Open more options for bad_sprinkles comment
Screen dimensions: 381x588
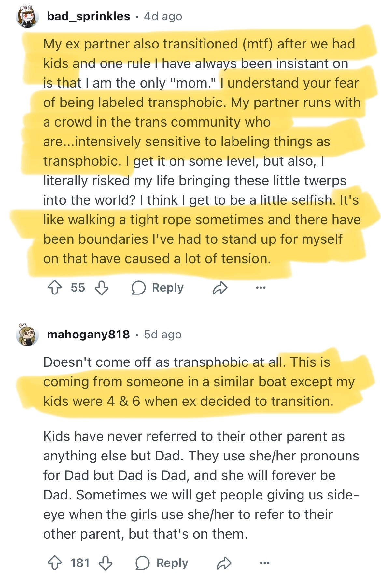pos(261,288)
